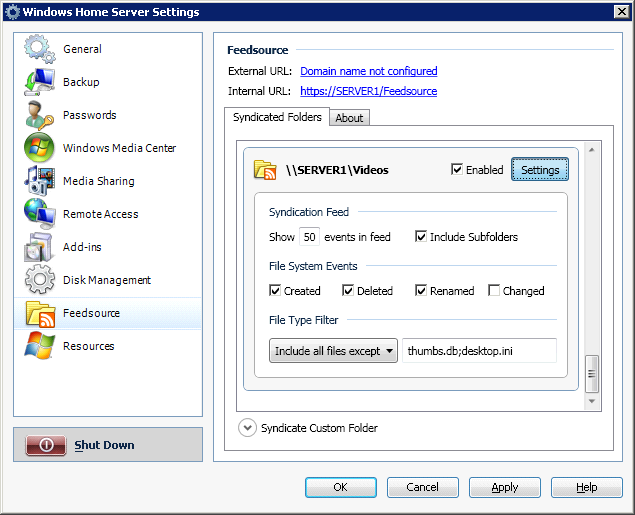The image size is (635, 515).
Task: Select Resources in the sidebar
Action: click(x=88, y=346)
